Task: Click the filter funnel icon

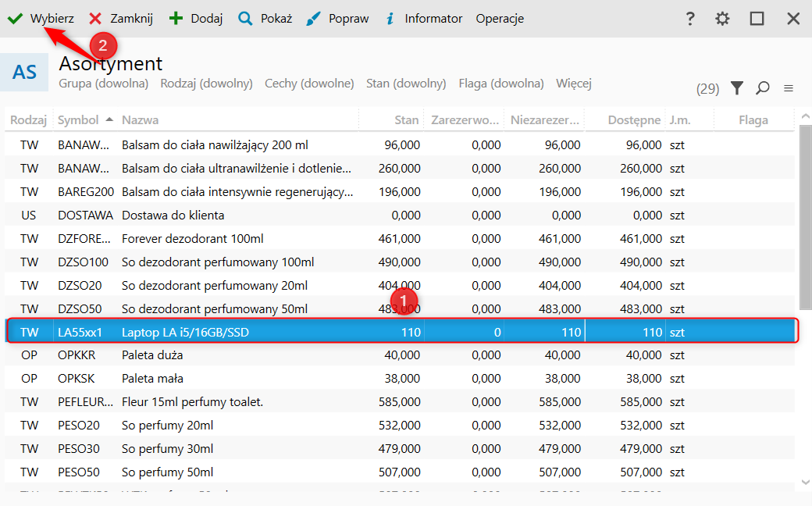Action: tap(737, 88)
